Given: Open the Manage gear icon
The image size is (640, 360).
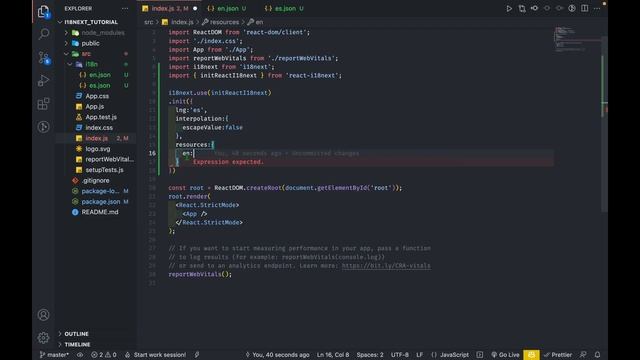Looking at the screenshot, I should coord(43,338).
